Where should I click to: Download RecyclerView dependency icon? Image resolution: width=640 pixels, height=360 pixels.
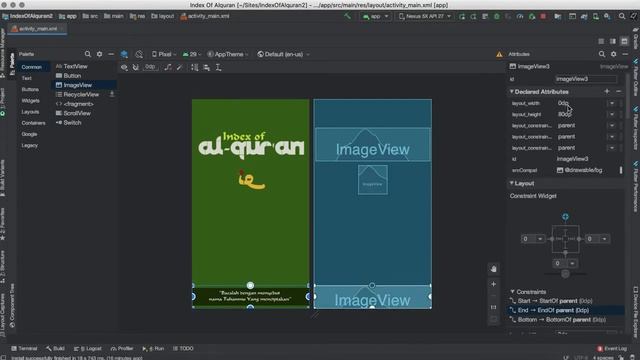point(112,94)
